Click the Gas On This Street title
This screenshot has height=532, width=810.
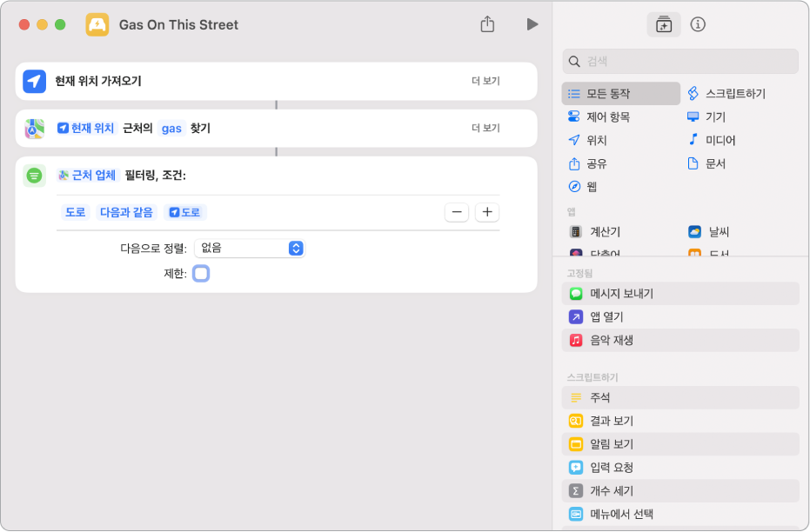click(178, 24)
